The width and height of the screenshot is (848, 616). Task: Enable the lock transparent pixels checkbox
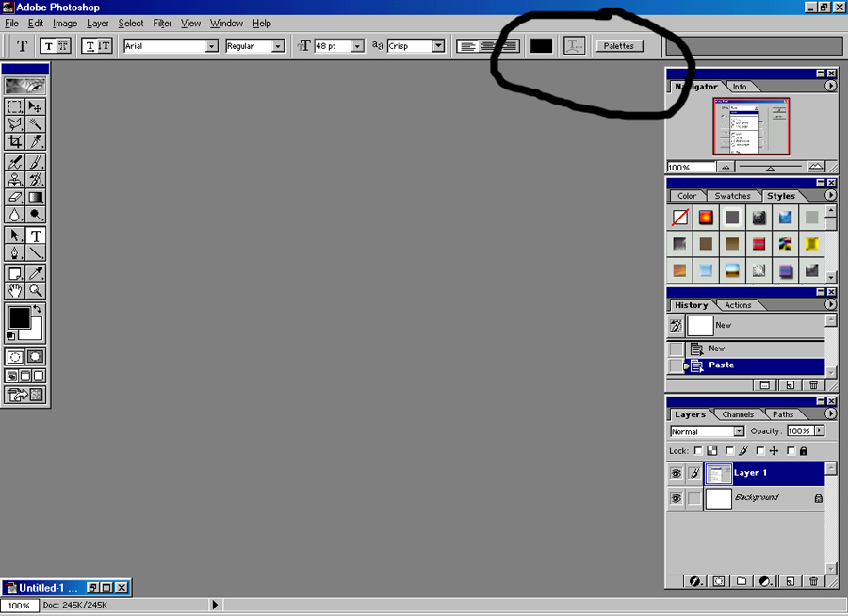(698, 451)
